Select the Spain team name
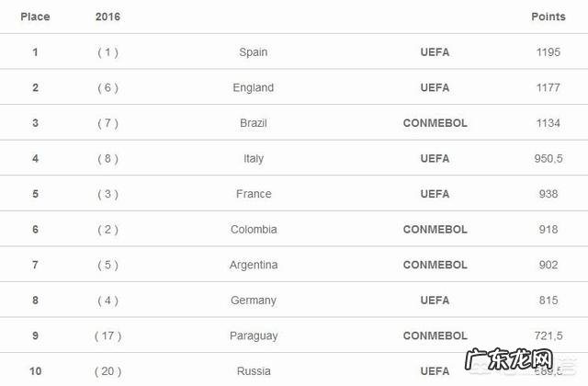 tap(253, 52)
